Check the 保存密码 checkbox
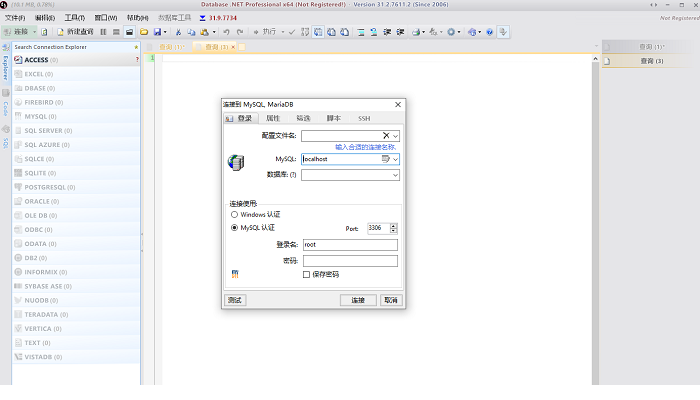This screenshot has height=400, width=700. (306, 275)
